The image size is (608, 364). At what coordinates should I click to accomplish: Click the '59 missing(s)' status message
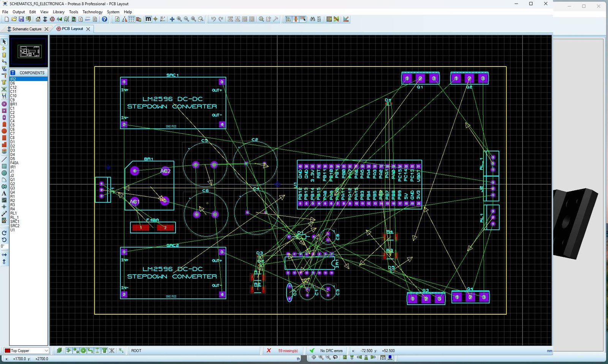(x=288, y=351)
